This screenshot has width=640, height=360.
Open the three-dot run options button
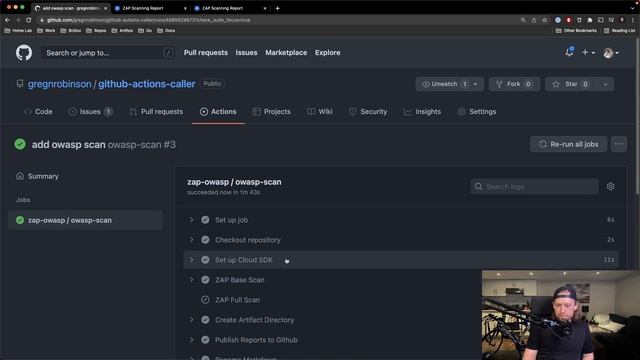pyautogui.click(x=619, y=144)
